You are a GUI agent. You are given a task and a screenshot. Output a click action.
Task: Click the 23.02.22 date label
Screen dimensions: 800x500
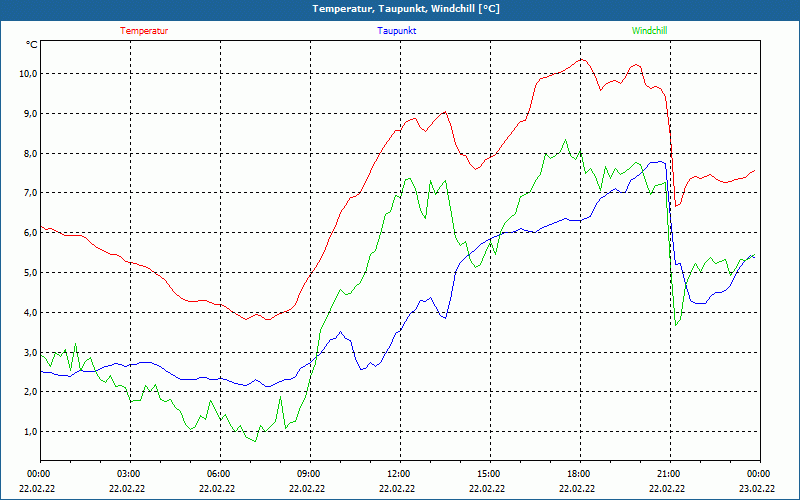point(757,488)
